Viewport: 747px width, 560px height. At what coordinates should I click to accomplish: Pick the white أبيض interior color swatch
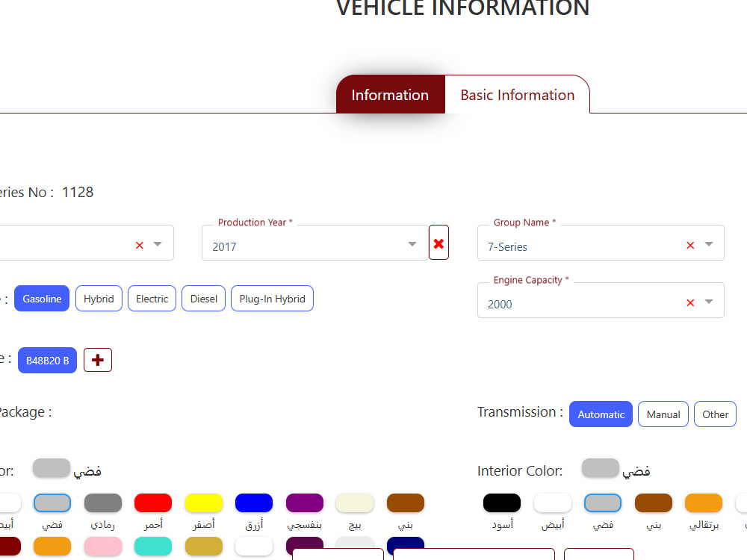point(553,503)
